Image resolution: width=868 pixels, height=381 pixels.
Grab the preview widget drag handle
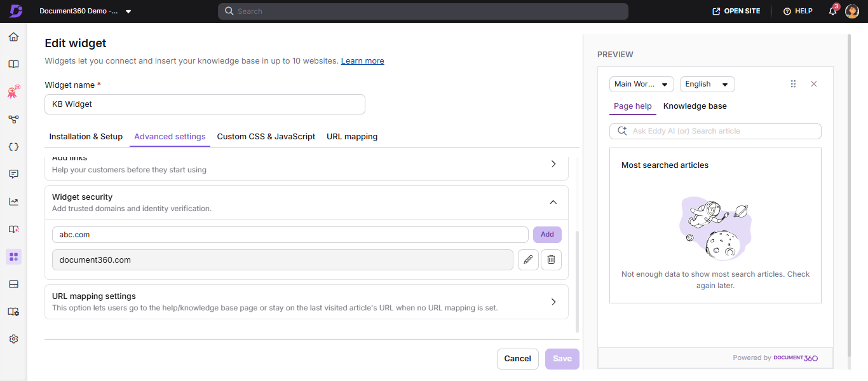(793, 84)
